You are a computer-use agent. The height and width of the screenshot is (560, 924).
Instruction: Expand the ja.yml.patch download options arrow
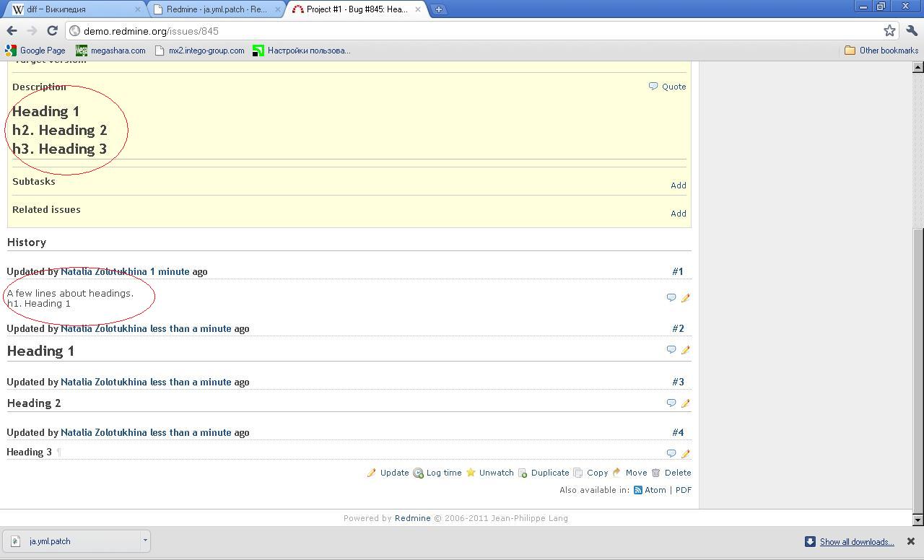coord(145,541)
